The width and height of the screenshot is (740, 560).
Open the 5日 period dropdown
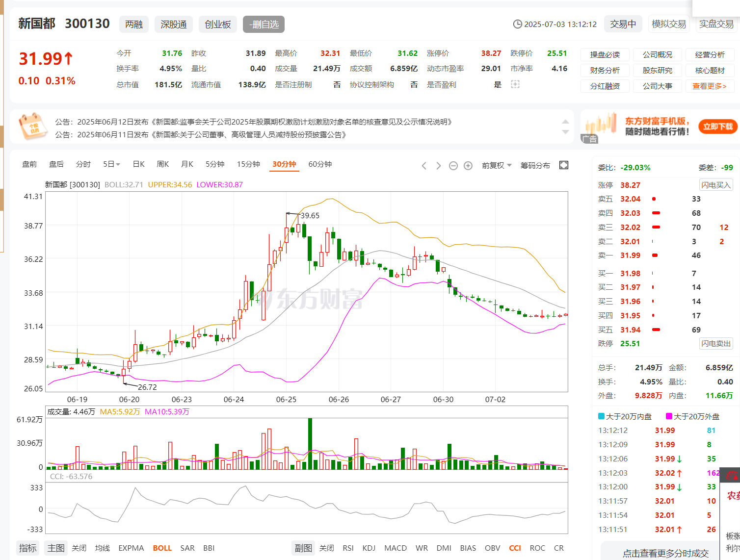[x=111, y=164]
